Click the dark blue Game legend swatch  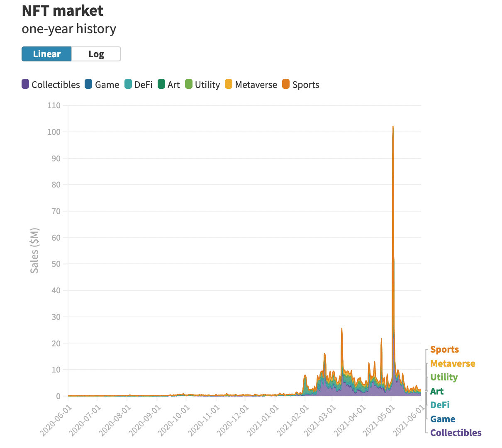click(x=88, y=84)
